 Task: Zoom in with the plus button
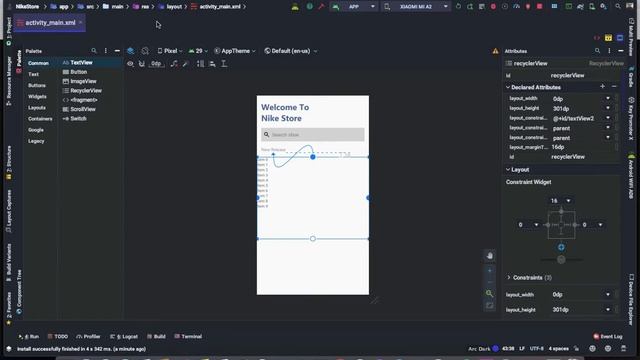[x=490, y=271]
